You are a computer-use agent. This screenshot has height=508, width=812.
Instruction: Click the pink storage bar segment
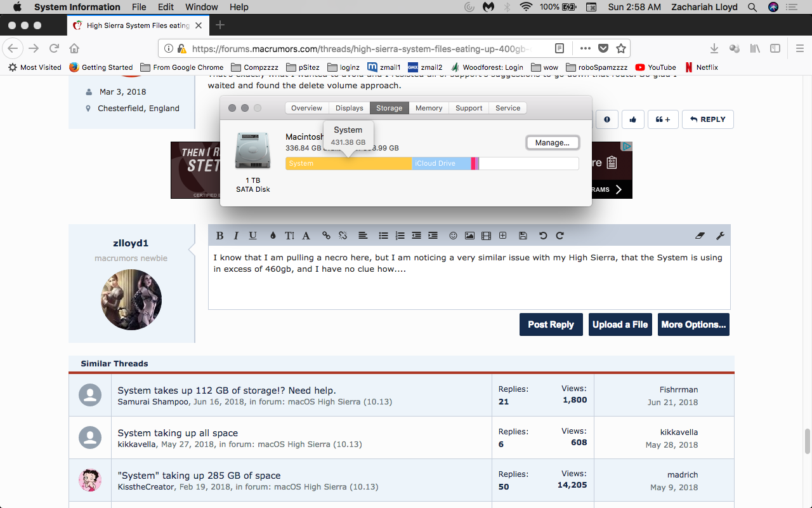[473, 163]
